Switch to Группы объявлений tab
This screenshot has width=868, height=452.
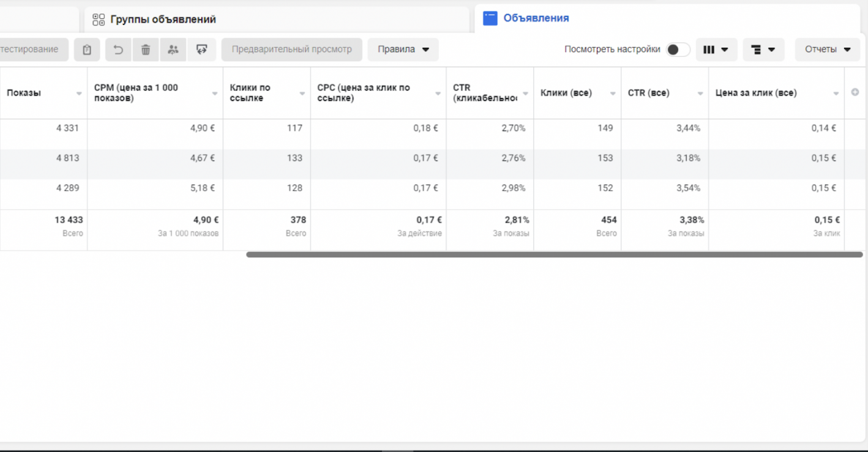[277, 20]
